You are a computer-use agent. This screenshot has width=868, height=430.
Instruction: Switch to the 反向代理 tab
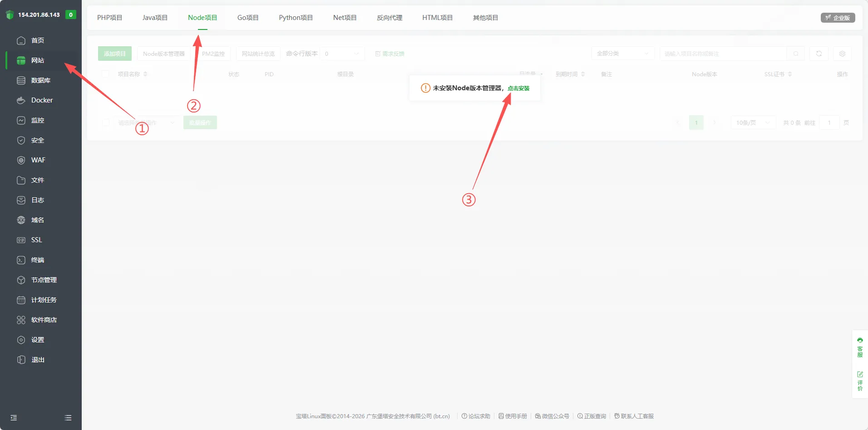[389, 18]
